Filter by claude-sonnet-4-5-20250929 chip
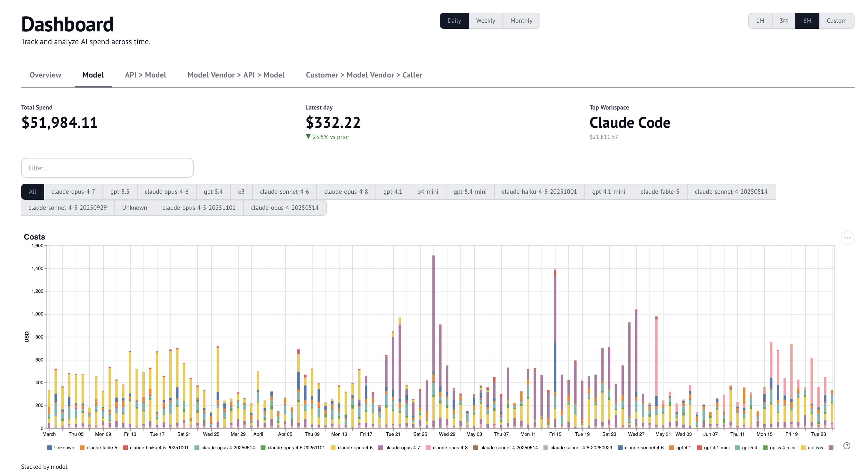The width and height of the screenshot is (868, 472). pyautogui.click(x=68, y=208)
